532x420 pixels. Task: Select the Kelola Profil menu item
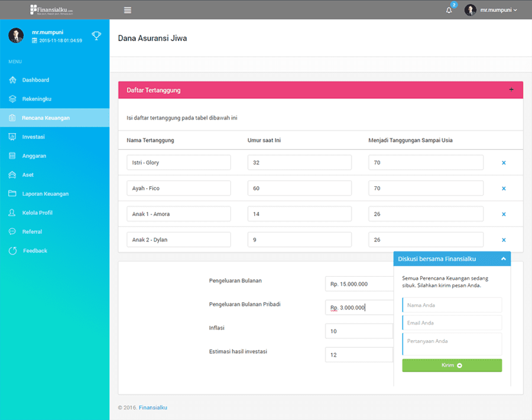click(x=37, y=212)
